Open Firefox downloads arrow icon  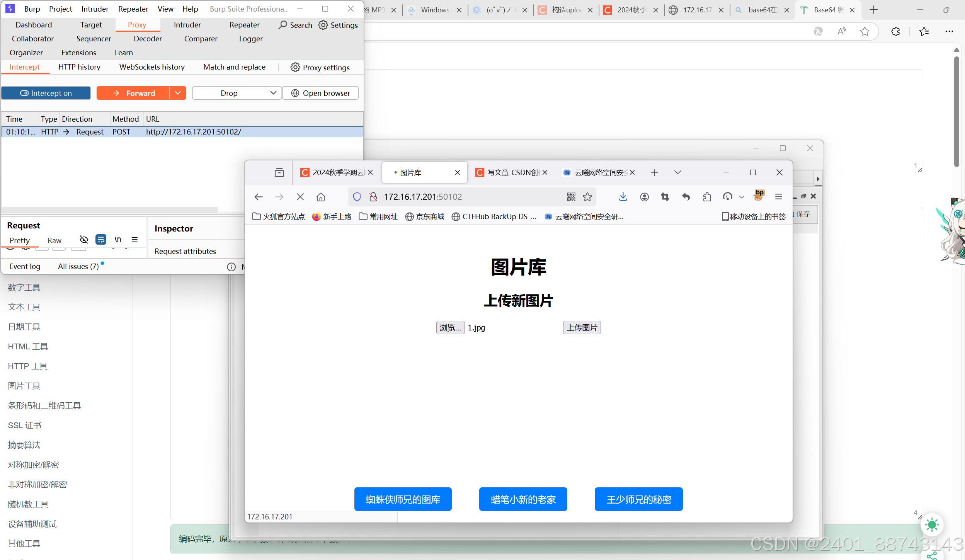pyautogui.click(x=623, y=197)
